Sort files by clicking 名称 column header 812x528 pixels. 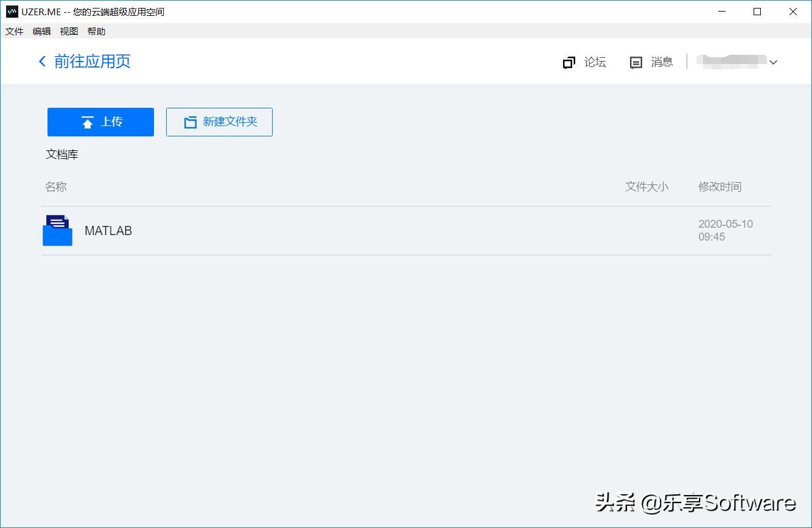(x=55, y=186)
